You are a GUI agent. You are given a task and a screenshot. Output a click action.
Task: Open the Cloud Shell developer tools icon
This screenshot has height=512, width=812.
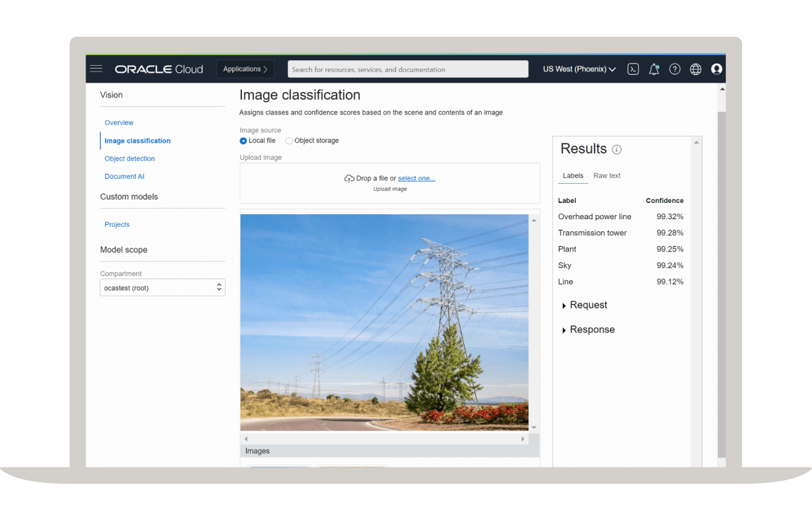633,69
